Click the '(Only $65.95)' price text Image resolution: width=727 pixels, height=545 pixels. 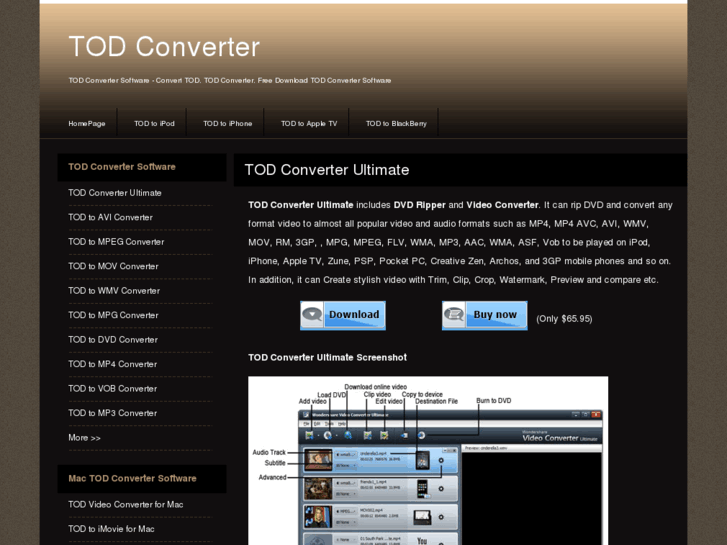coord(564,319)
